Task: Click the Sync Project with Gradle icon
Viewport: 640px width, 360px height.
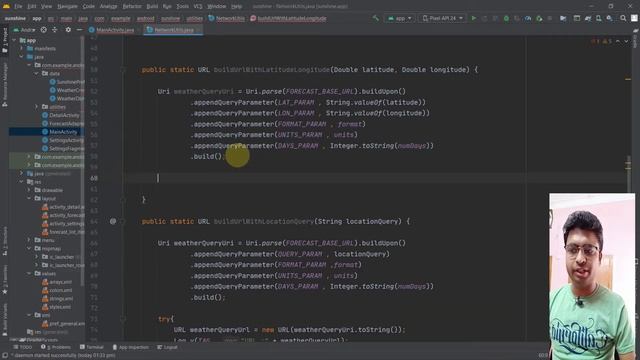Action: click(588, 18)
